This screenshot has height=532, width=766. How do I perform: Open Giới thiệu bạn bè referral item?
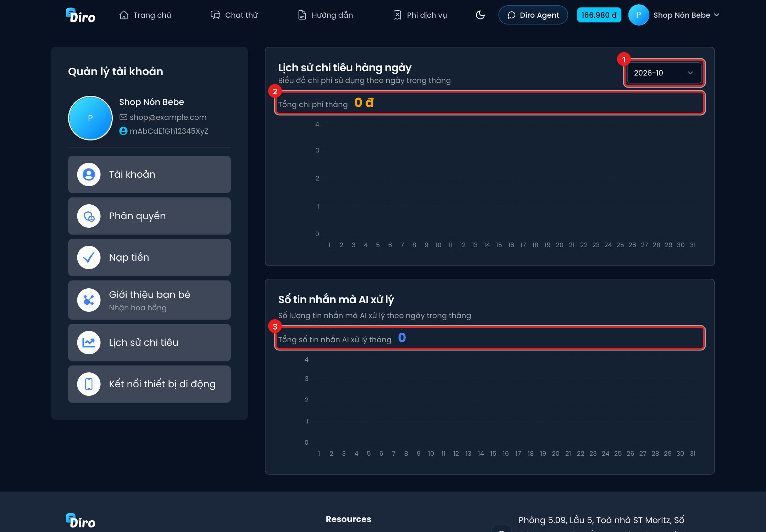point(149,300)
